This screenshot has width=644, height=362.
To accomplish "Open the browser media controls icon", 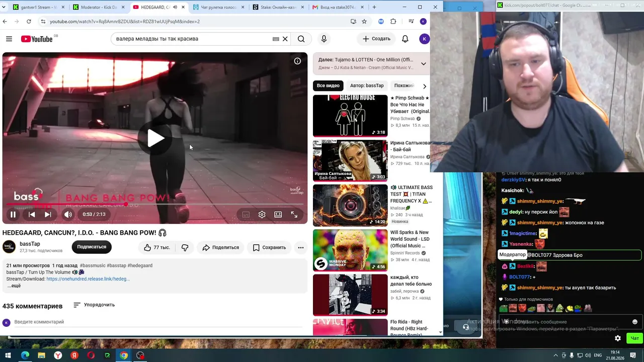I will (411, 22).
